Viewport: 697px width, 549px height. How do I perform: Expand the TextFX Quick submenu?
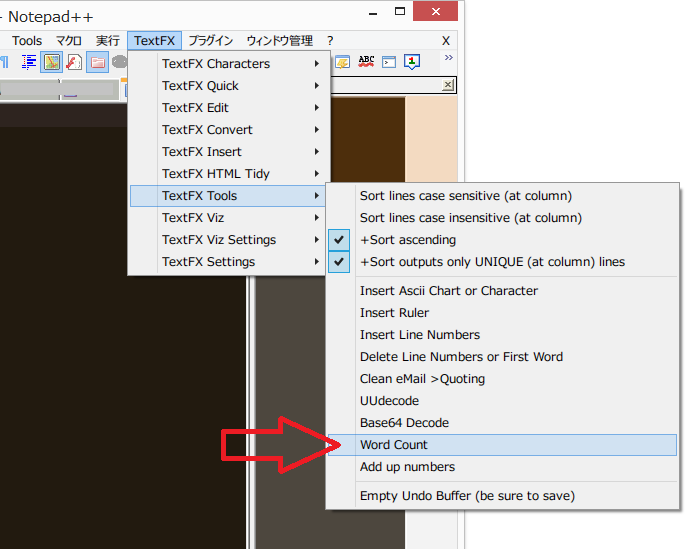[228, 85]
